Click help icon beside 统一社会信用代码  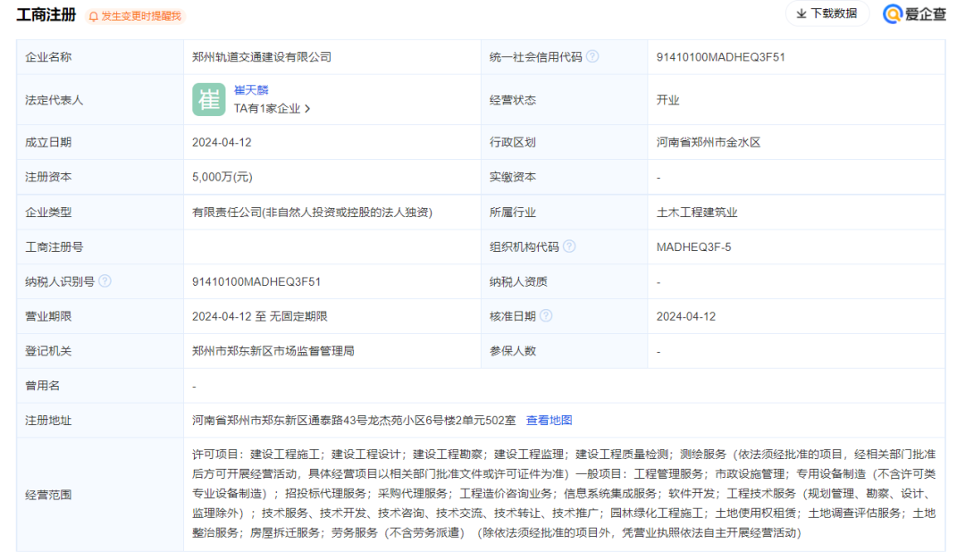point(592,56)
